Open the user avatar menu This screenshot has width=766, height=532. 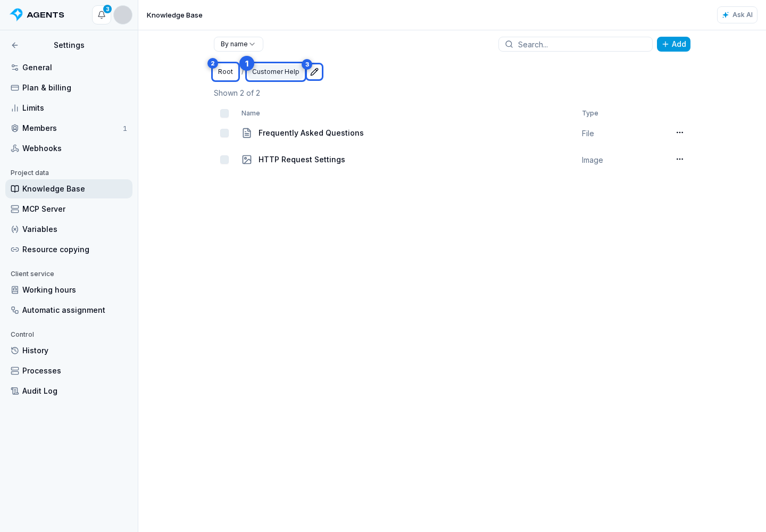123,15
